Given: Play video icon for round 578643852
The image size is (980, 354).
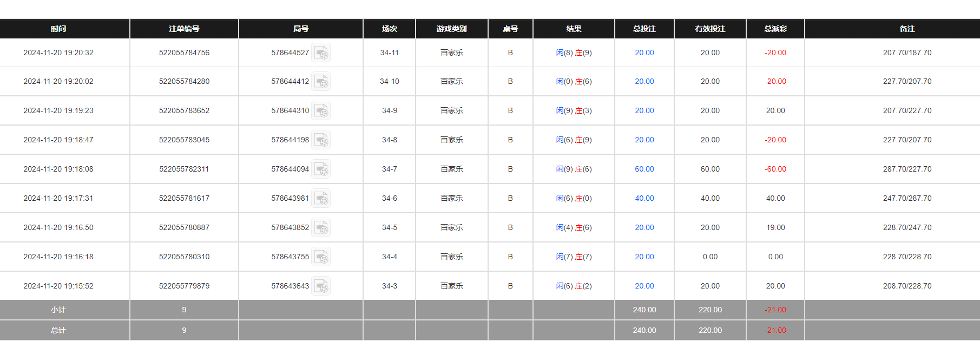Looking at the screenshot, I should pos(321,228).
